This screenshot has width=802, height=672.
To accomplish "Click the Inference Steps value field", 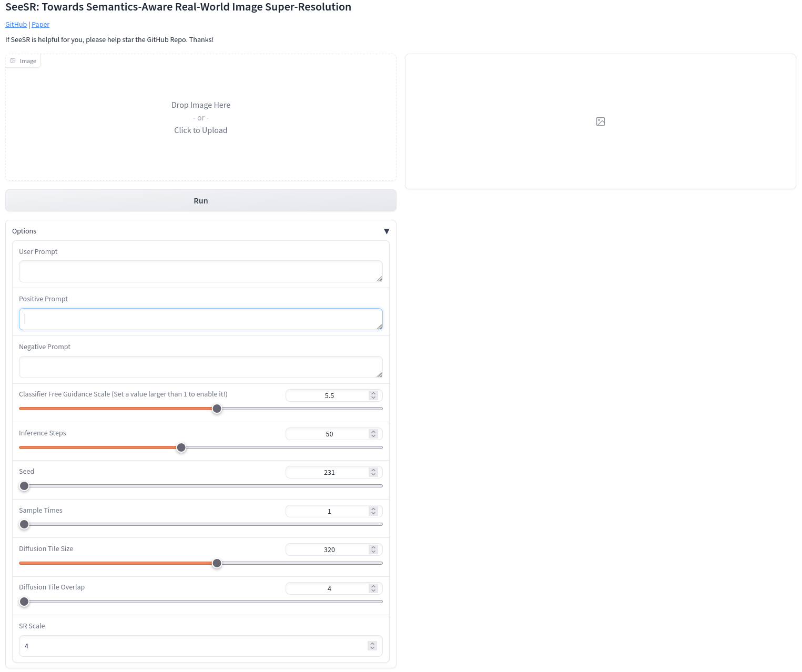I will coord(329,434).
